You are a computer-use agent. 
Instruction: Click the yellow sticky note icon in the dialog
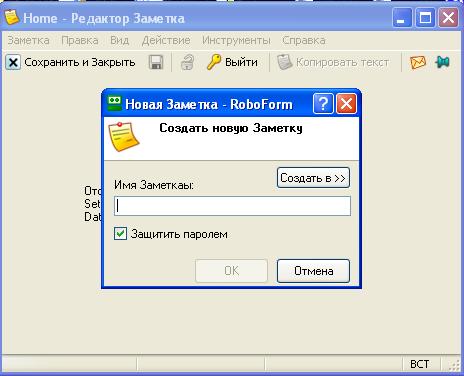tap(124, 137)
